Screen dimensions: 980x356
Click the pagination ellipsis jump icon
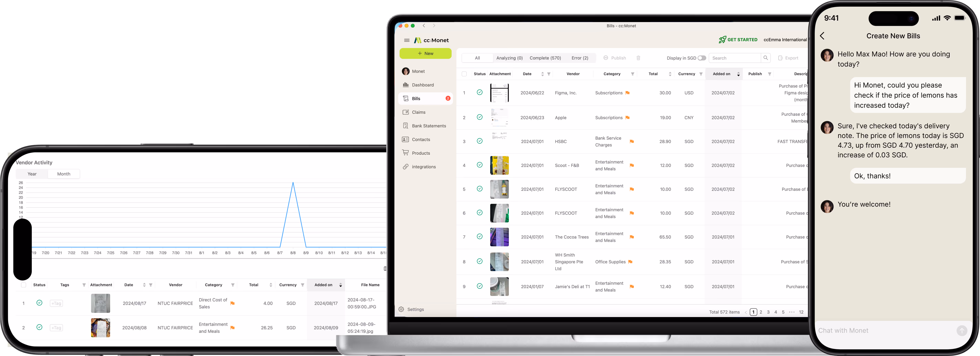pos(792,312)
